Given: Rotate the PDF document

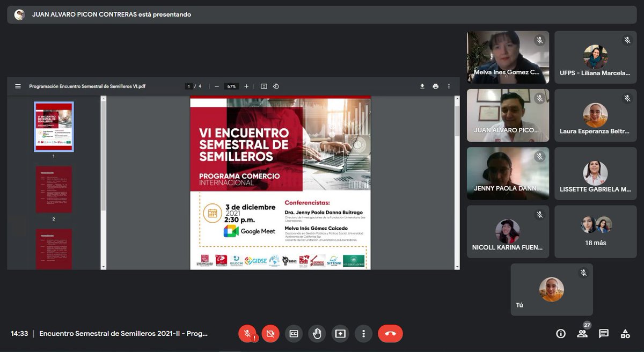Looking at the screenshot, I should pos(276,86).
